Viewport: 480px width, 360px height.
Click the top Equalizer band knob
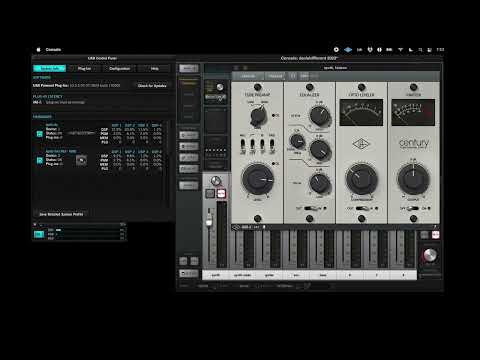tap(320, 115)
